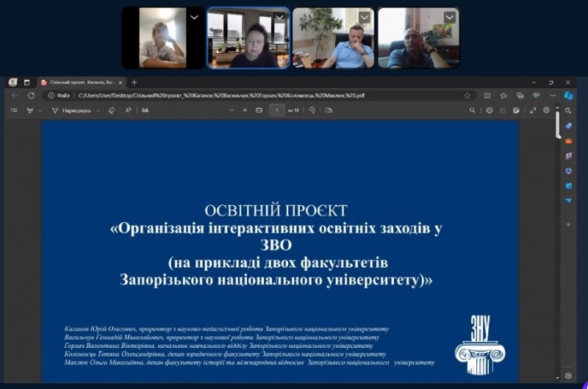The height and width of the screenshot is (389, 588).
Task: Click the translate icon in PDF toolbar
Action: point(145,110)
